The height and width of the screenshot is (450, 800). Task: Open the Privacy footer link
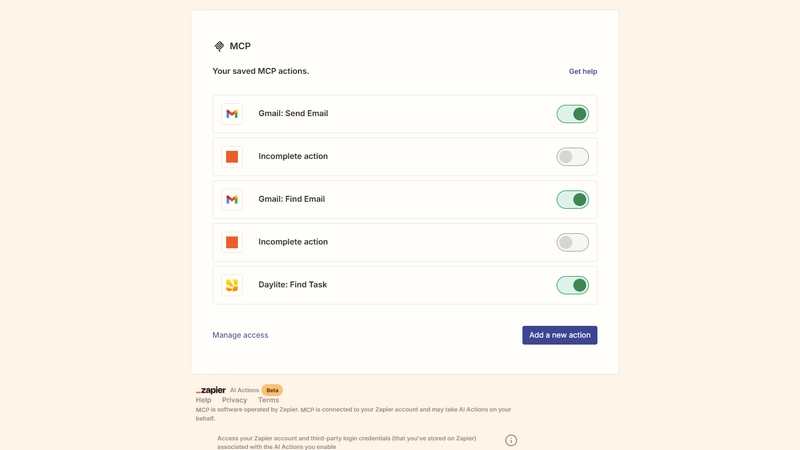tap(234, 400)
